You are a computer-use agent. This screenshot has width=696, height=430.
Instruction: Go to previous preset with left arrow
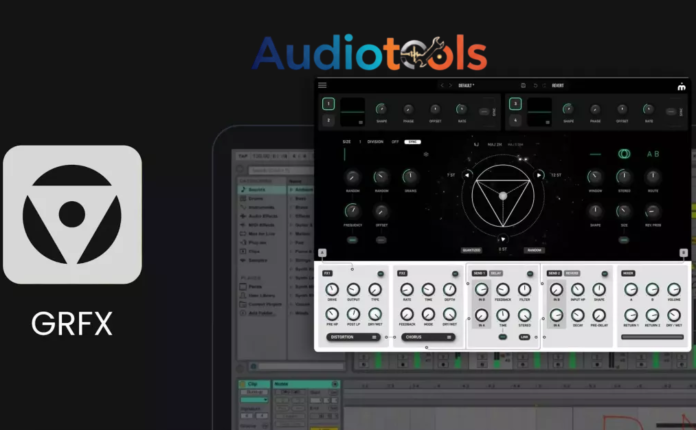pyautogui.click(x=440, y=85)
